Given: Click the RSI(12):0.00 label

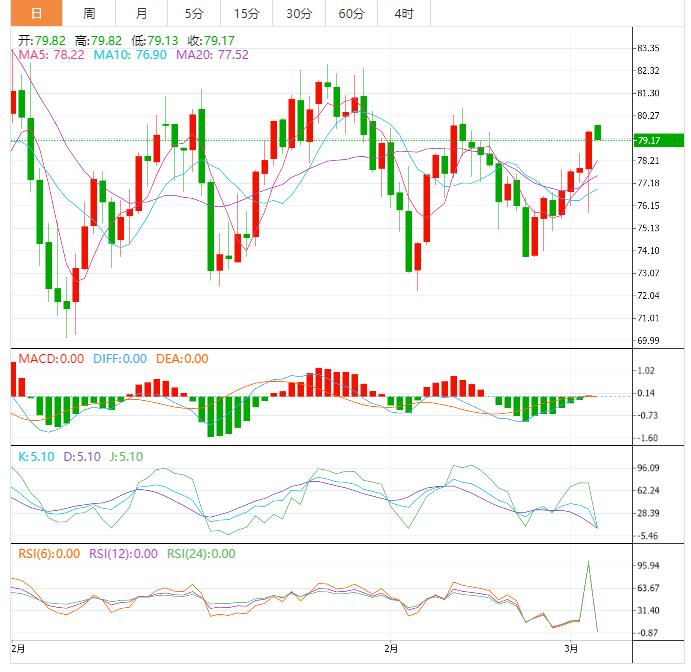Looking at the screenshot, I should pos(123,553).
